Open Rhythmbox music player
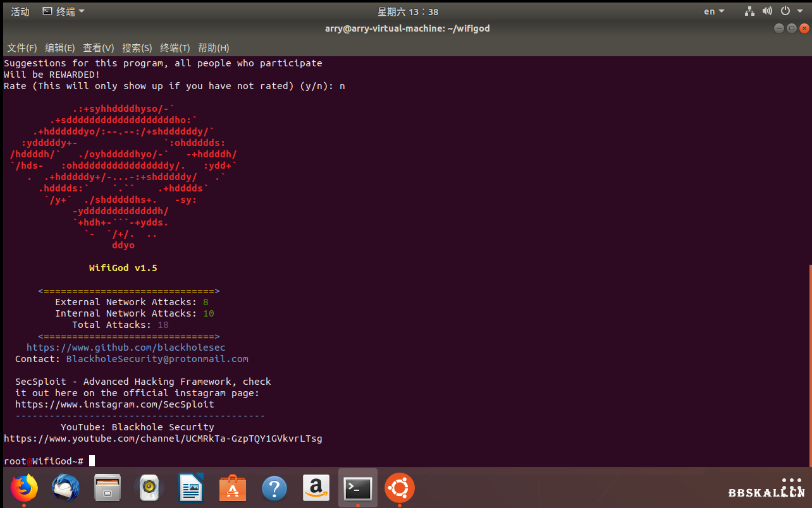This screenshot has height=508, width=812. [149, 488]
